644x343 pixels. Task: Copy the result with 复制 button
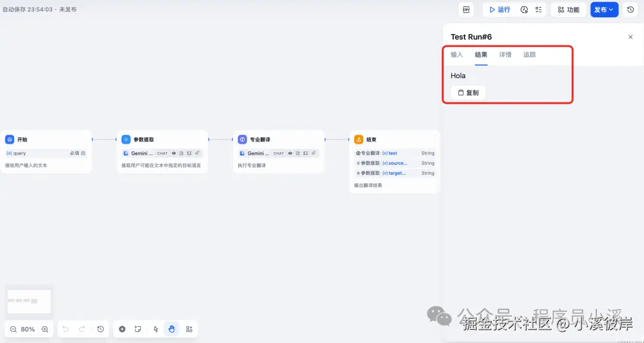[x=468, y=93]
